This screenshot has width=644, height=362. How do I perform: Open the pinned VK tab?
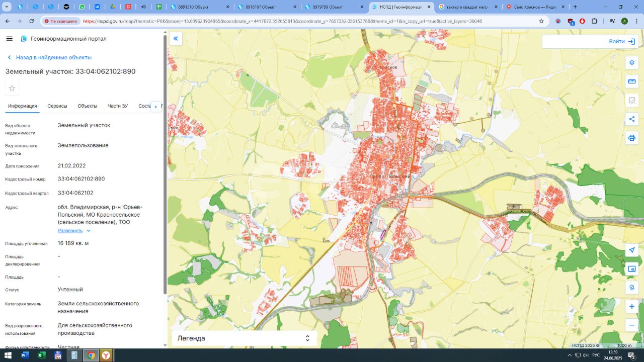coord(97,7)
